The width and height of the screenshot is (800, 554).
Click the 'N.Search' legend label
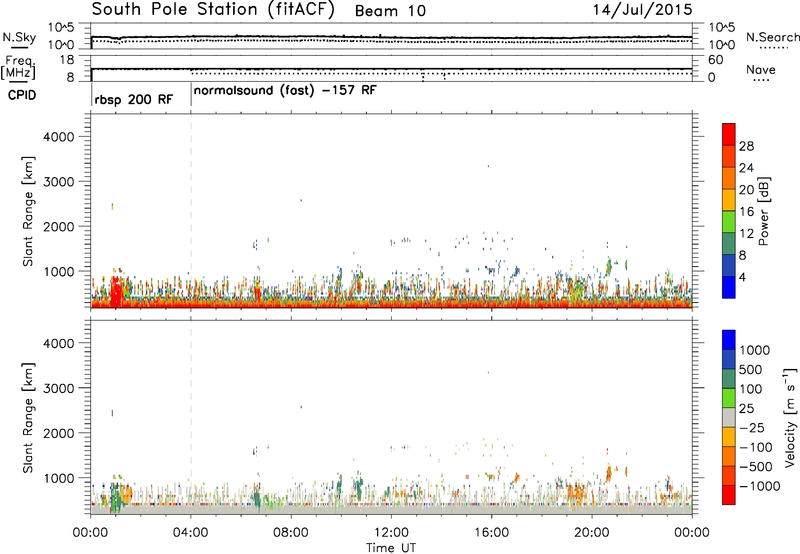pos(772,37)
